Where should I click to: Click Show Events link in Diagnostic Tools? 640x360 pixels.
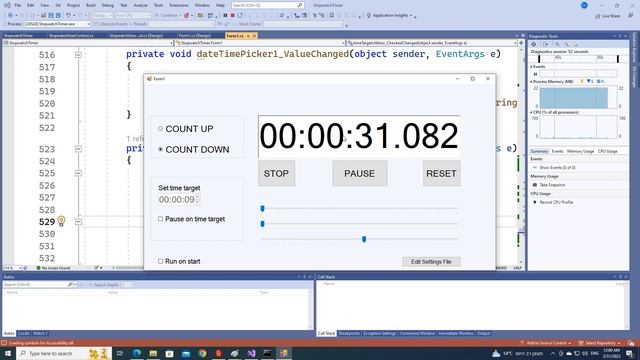[557, 168]
